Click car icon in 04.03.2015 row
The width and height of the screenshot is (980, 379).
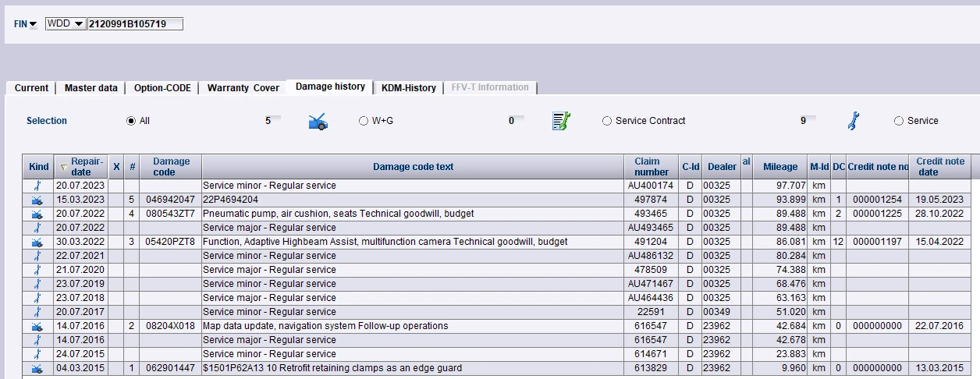tap(37, 368)
